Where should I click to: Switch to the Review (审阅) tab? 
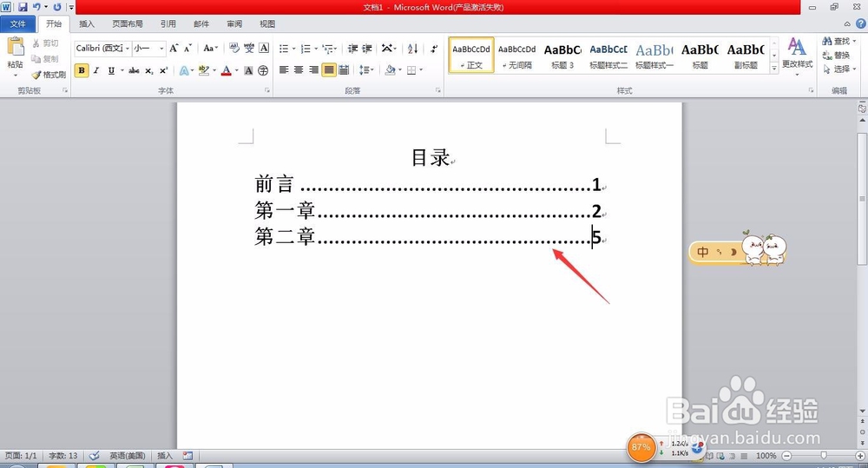tap(234, 23)
